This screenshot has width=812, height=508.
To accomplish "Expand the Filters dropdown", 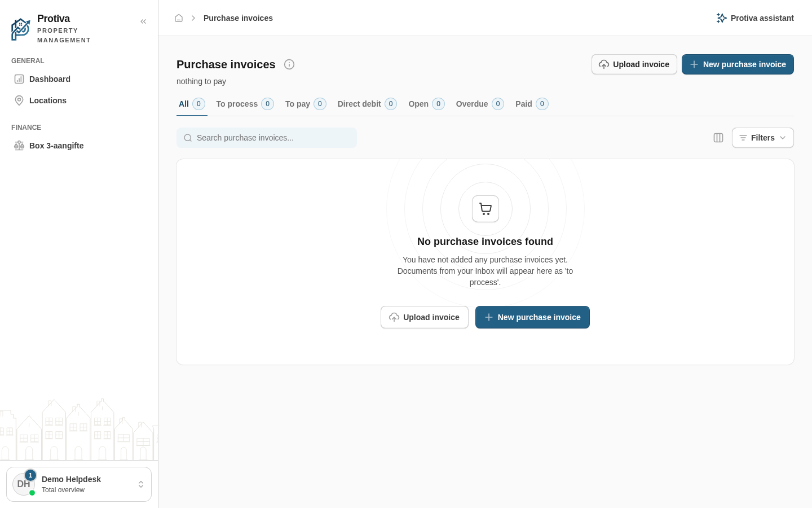I will coord(762,138).
